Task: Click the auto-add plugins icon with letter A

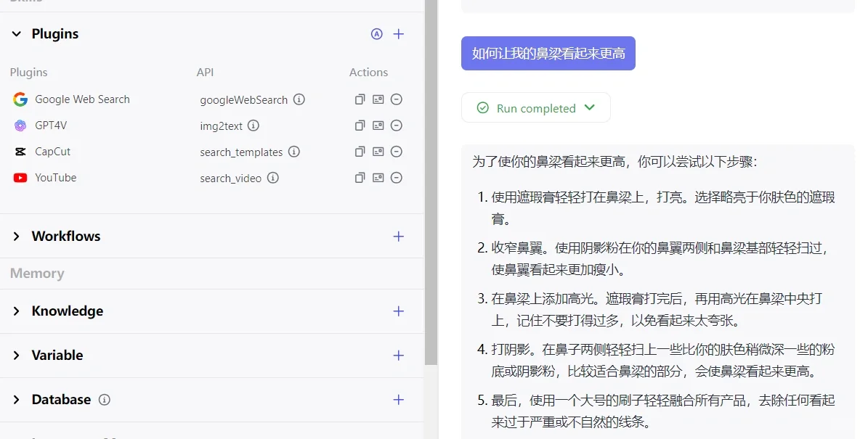Action: 376,34
